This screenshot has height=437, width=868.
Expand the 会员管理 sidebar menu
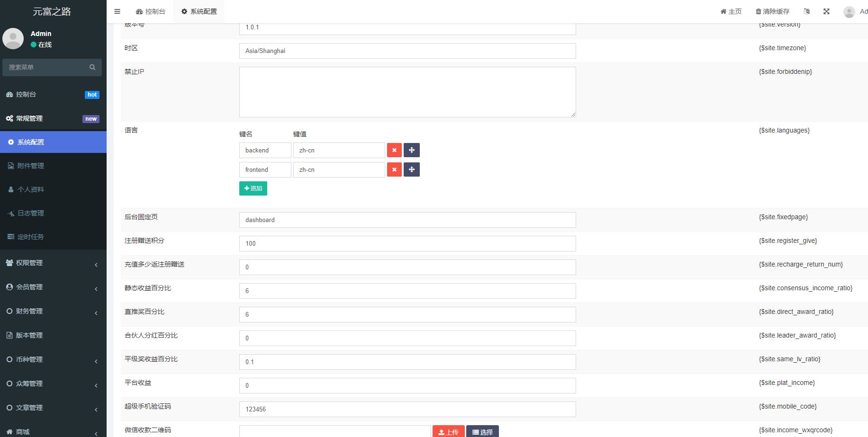click(x=52, y=287)
